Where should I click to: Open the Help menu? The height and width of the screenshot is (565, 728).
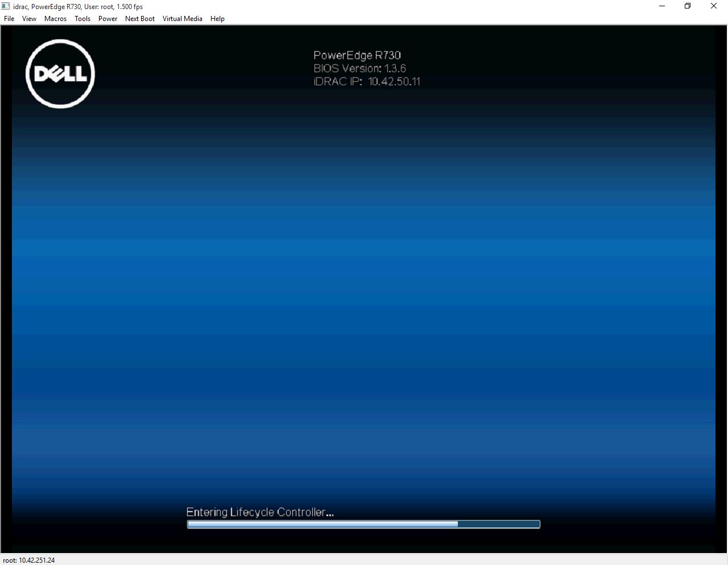coord(217,19)
